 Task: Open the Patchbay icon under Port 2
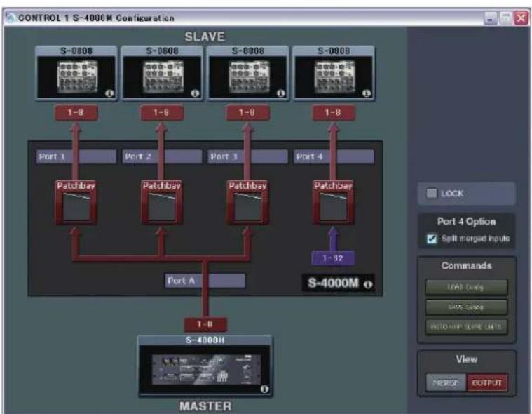coord(161,202)
